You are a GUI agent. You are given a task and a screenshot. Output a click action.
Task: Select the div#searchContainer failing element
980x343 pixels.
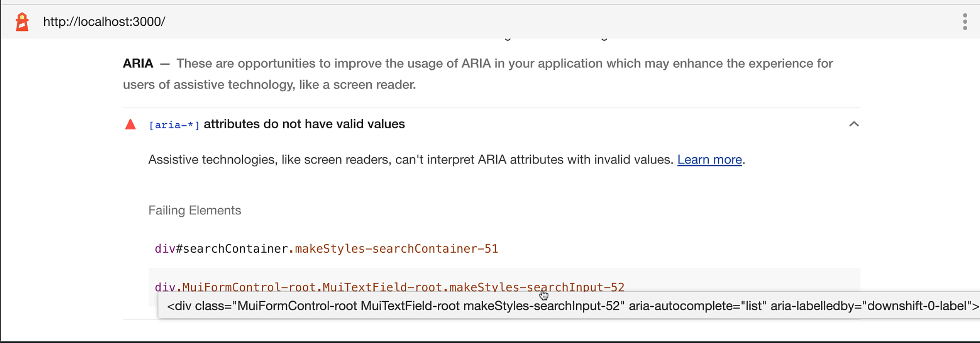click(326, 249)
